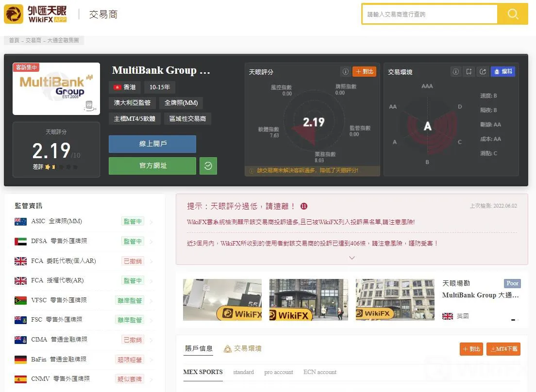Open the CIMA 普通金融牌照 row
Screen dimensions: 536x392
pyautogui.click(x=84, y=340)
